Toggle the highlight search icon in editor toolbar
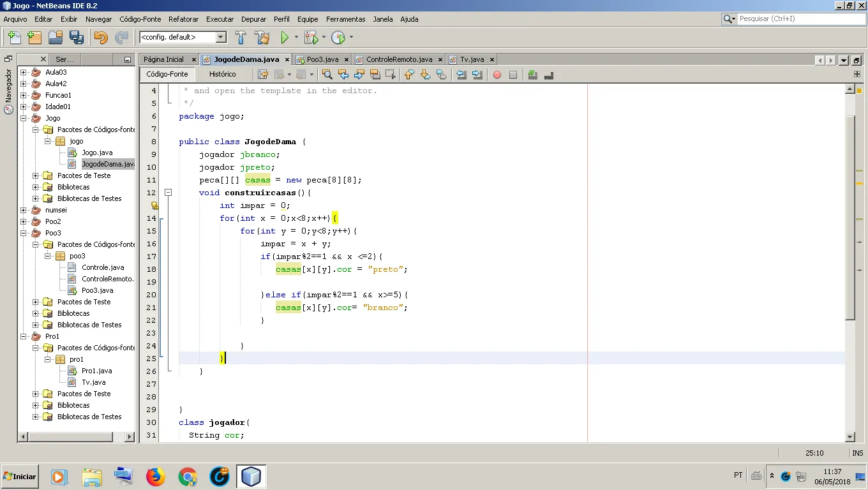 [375, 75]
